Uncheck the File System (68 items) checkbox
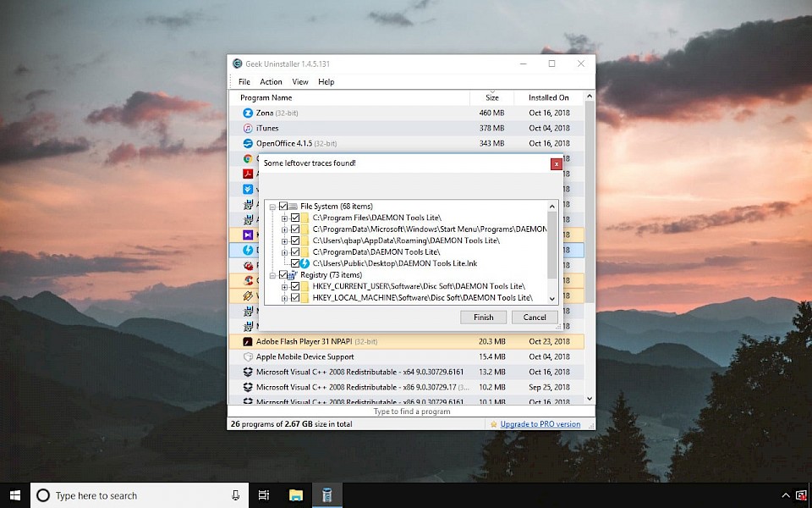Viewport: 812px width, 508px height. point(283,207)
